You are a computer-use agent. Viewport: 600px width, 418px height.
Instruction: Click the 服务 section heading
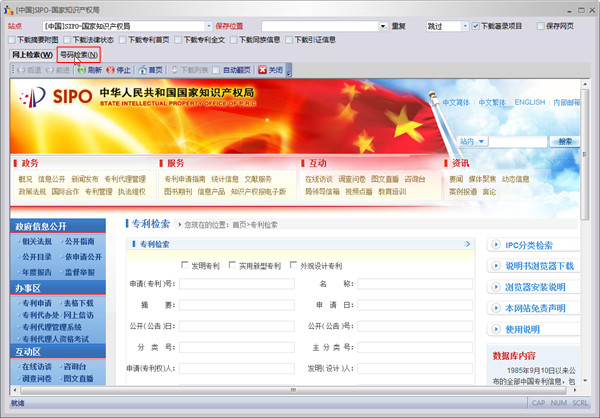coord(175,163)
